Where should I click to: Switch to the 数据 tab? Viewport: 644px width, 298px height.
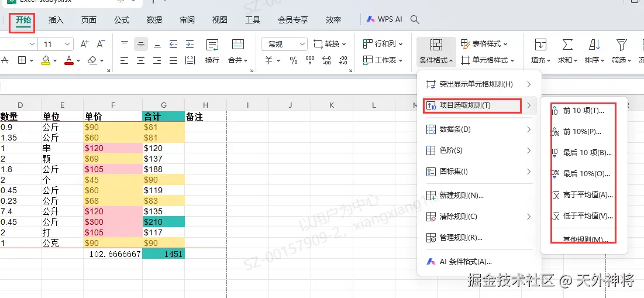click(x=154, y=20)
